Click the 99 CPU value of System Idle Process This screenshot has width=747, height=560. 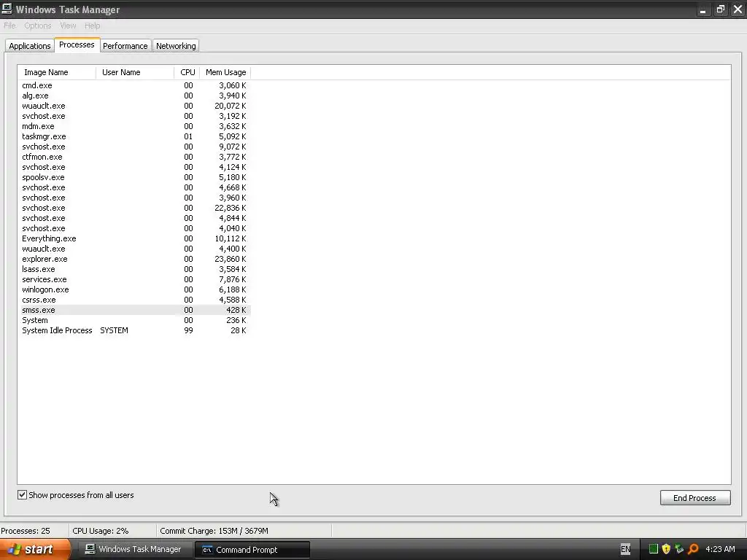coord(189,330)
